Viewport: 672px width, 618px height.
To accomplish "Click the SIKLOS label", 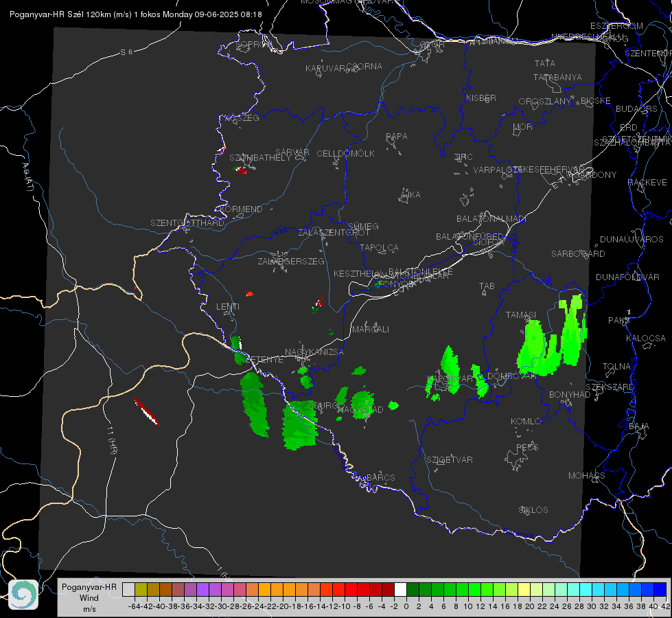I will tap(533, 510).
